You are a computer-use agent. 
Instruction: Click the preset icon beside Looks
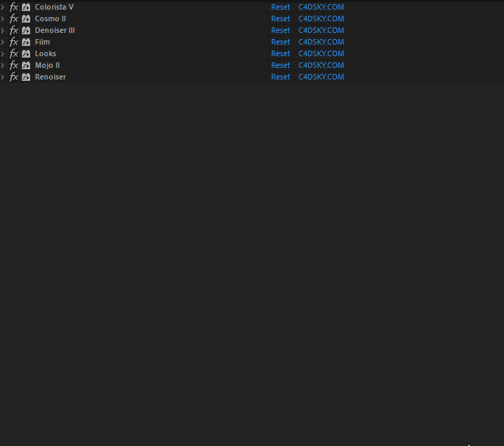coord(26,53)
